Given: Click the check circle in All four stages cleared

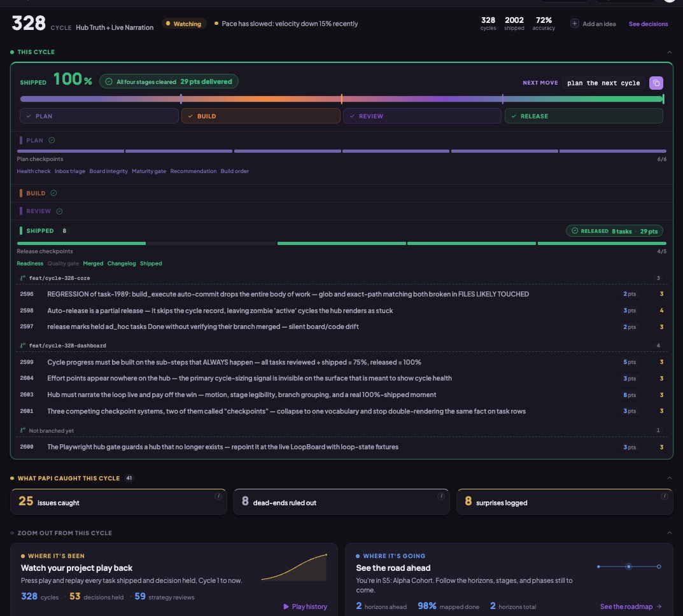Looking at the screenshot, I should point(109,81).
